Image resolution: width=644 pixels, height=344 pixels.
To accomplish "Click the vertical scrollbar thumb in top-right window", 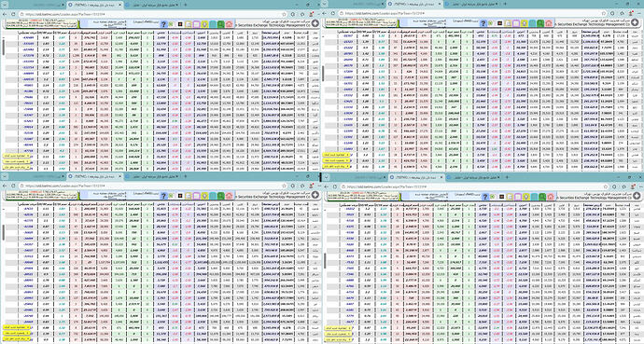I will click(x=323, y=73).
